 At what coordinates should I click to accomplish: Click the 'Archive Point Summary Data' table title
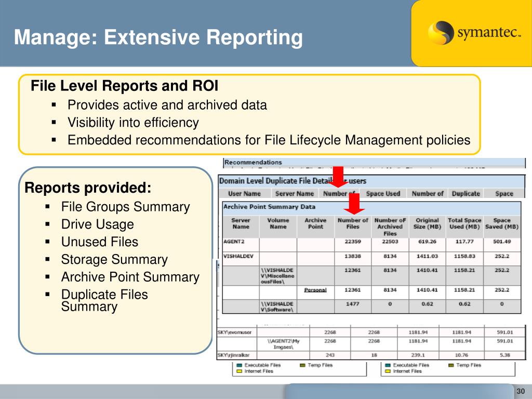[x=270, y=207]
